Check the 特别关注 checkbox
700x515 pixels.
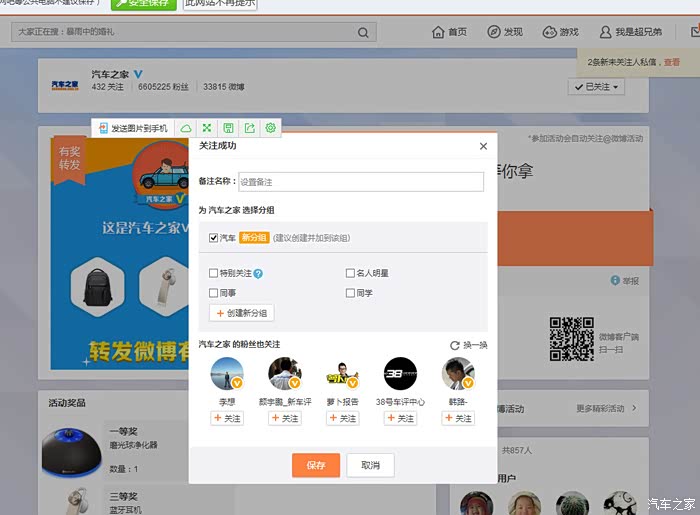coord(214,273)
